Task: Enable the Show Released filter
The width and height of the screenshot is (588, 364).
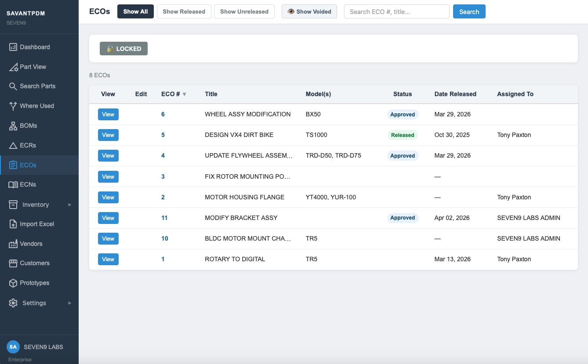Action: (184, 11)
